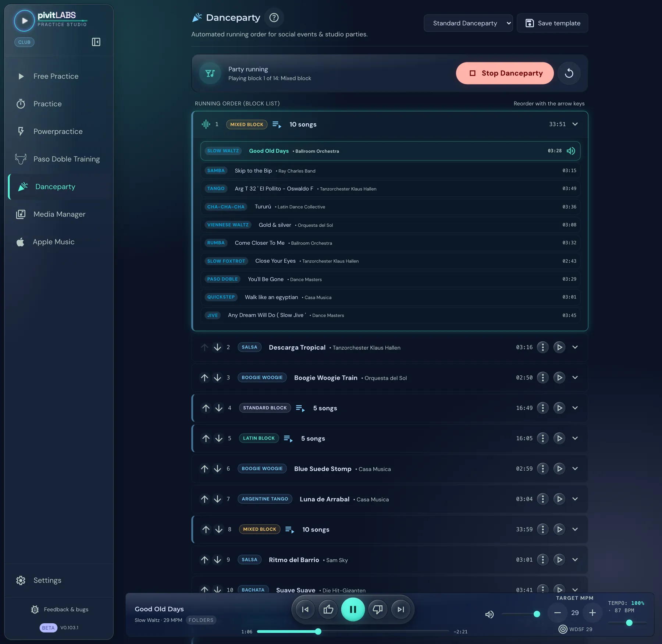Skip to the previous track

tap(305, 609)
